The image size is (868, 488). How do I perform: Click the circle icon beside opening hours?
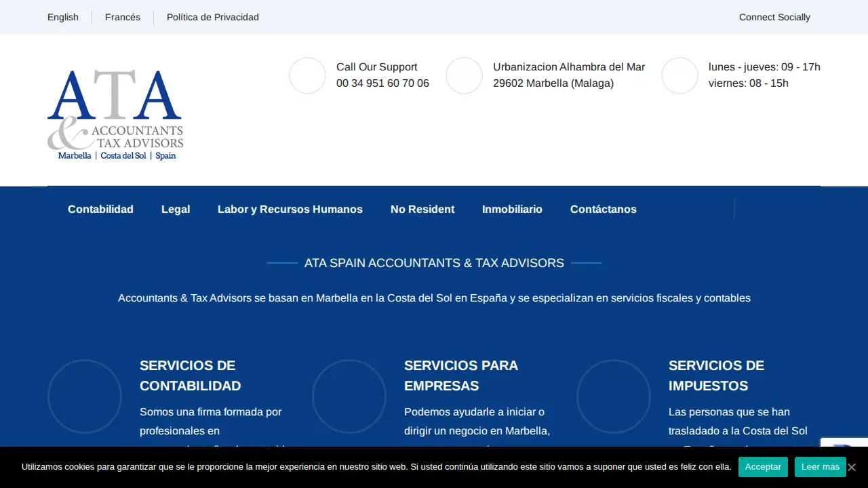coord(679,75)
